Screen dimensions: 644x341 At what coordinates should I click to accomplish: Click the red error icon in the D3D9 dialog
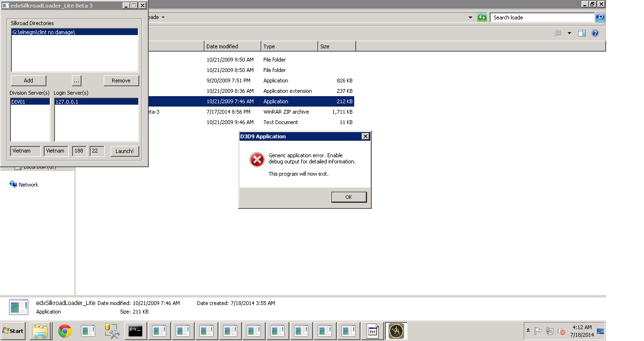pos(257,160)
